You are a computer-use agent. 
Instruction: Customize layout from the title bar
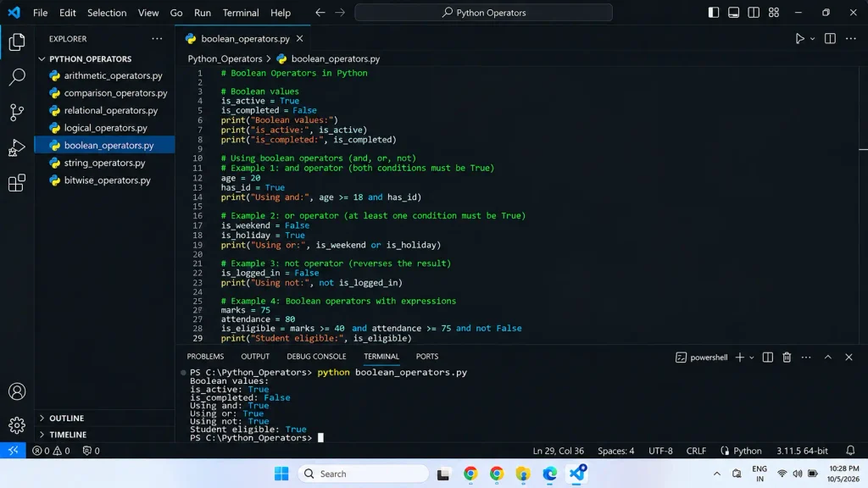[773, 12]
